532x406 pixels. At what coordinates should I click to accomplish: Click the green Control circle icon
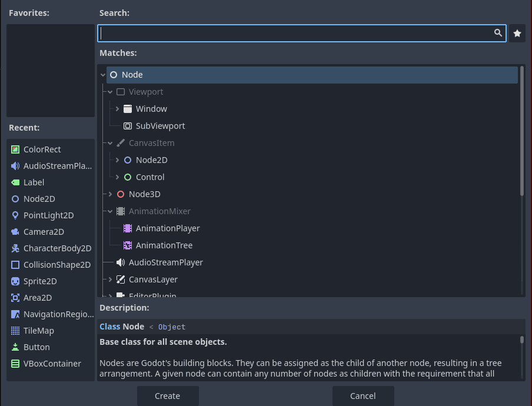[x=128, y=177]
